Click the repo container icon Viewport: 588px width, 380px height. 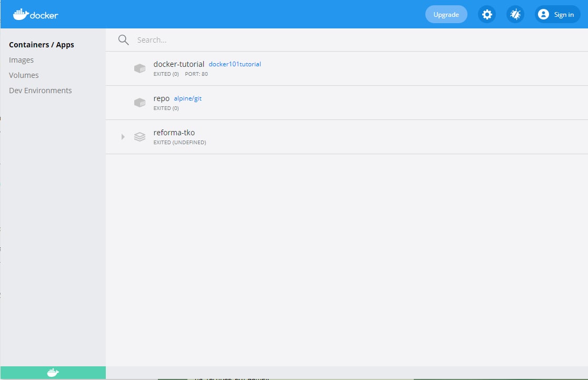[139, 102]
